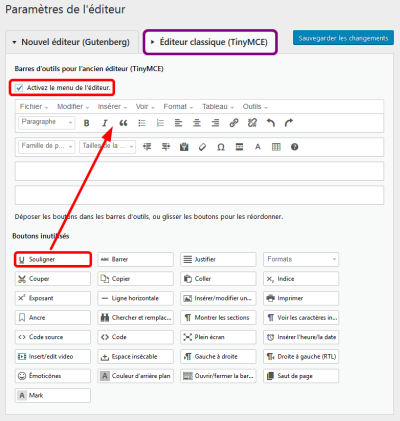Select the Souligner unused button
The image size is (400, 421).
click(53, 259)
